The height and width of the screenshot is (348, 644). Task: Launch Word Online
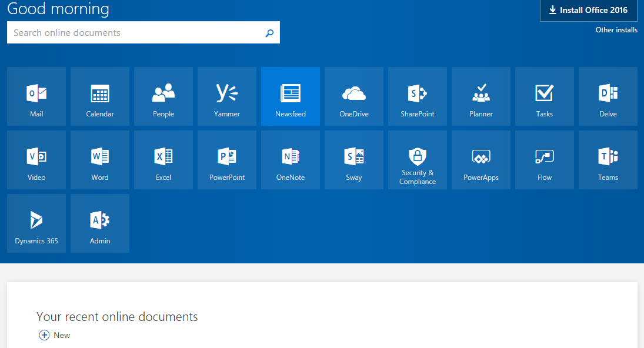99,160
